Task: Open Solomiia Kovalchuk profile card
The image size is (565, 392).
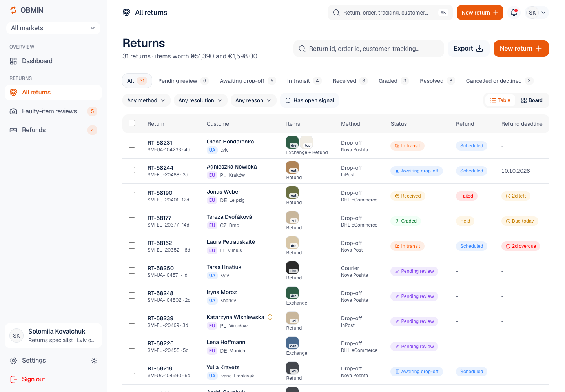Action: click(x=53, y=336)
